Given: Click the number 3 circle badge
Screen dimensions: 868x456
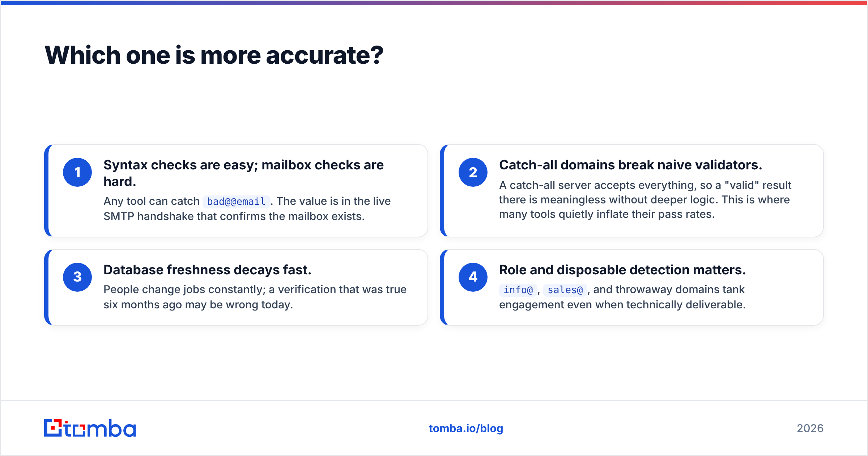Looking at the screenshot, I should (x=77, y=277).
